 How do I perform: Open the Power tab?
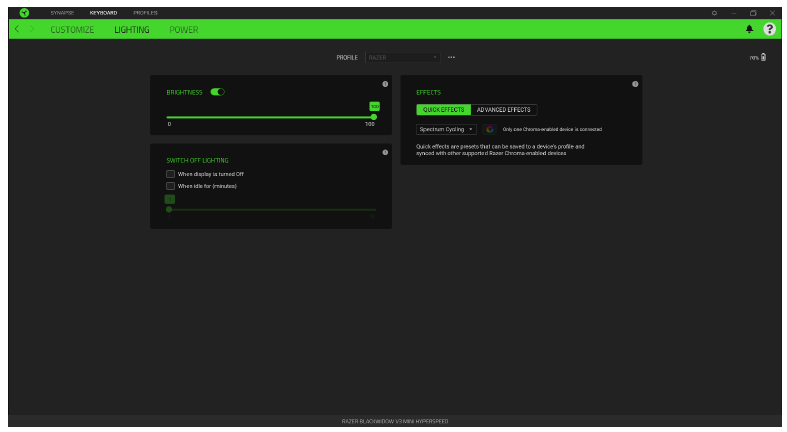pyautogui.click(x=184, y=30)
